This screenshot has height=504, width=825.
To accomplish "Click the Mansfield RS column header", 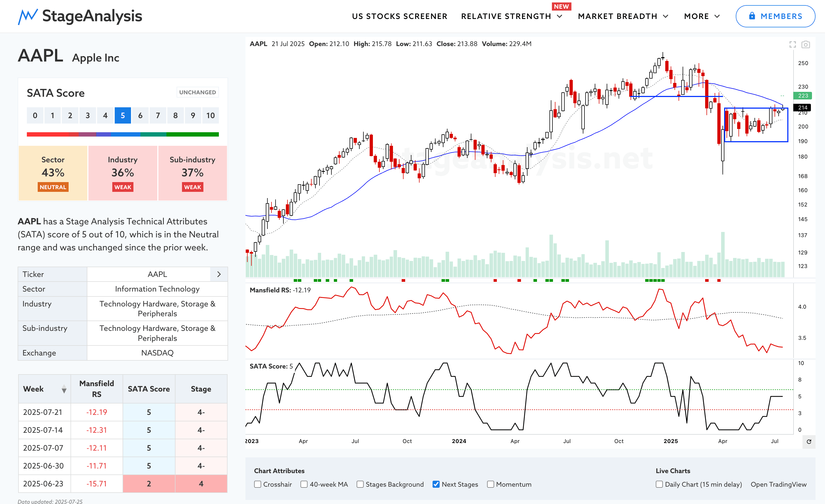I will pyautogui.click(x=97, y=389).
